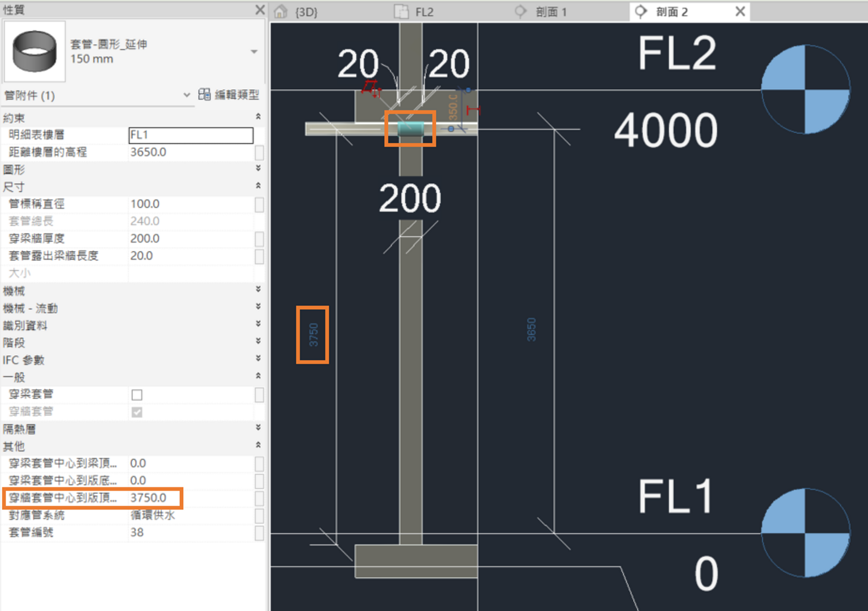Close the 性質 properties panel
The height and width of the screenshot is (611, 868).
(x=260, y=9)
